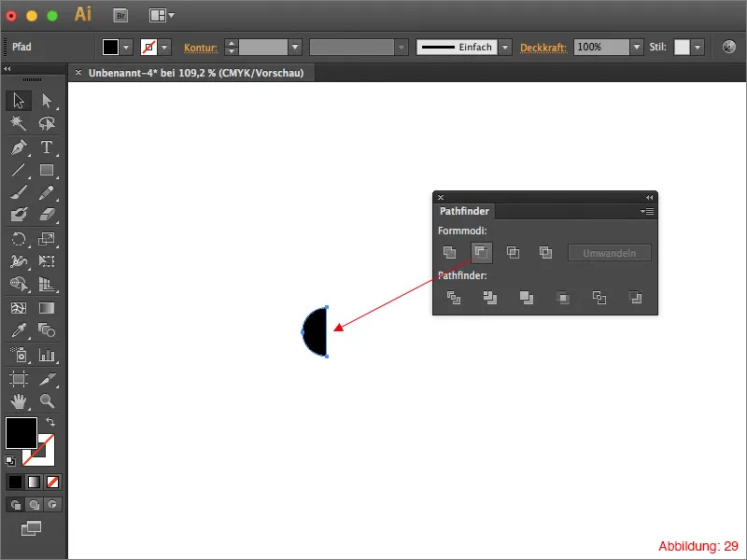
Task: Reset default fill and stroke
Action: pos(10,460)
